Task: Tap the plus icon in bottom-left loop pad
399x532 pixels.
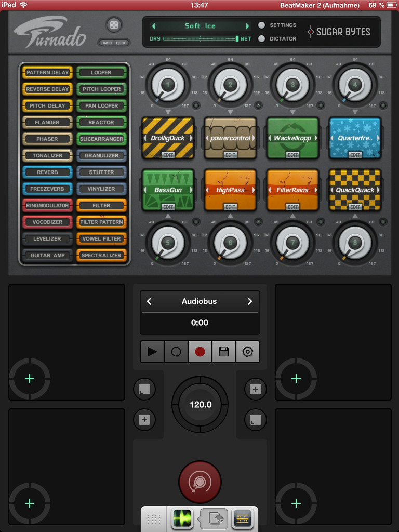Action: [x=30, y=503]
